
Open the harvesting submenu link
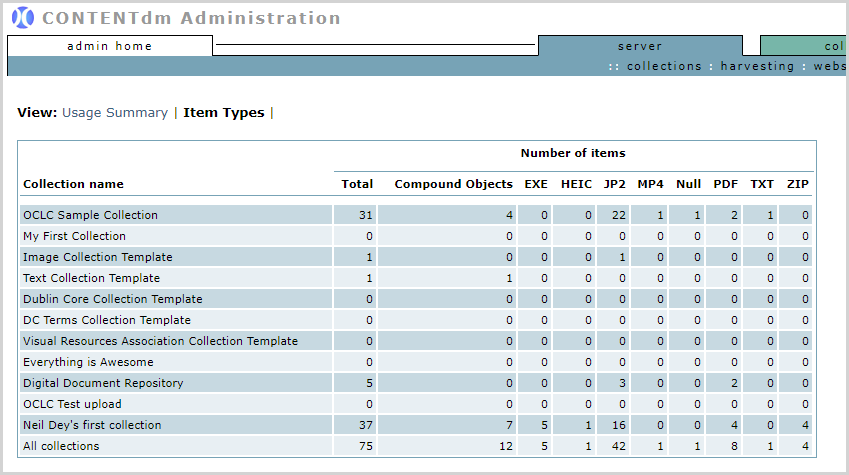[x=757, y=66]
